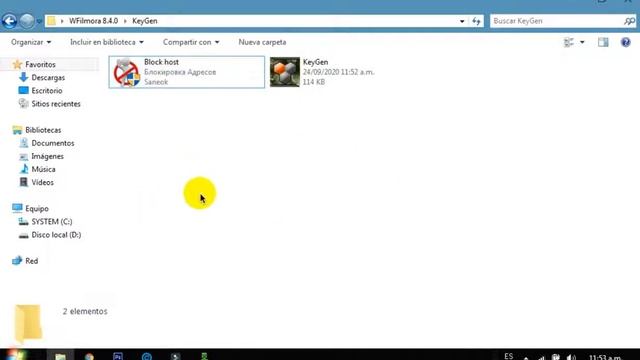Click the Favoritos star icon
Viewport: 640px width, 360px height.
(x=17, y=64)
